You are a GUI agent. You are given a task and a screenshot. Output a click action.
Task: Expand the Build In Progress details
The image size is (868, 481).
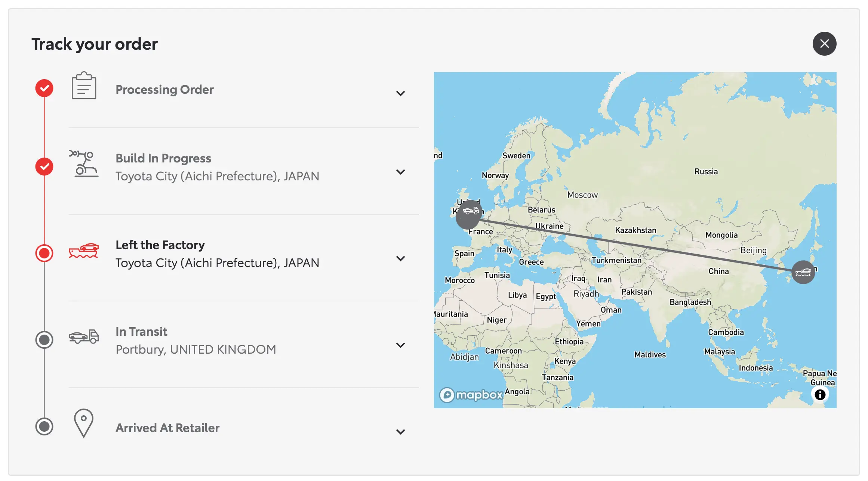click(x=400, y=172)
